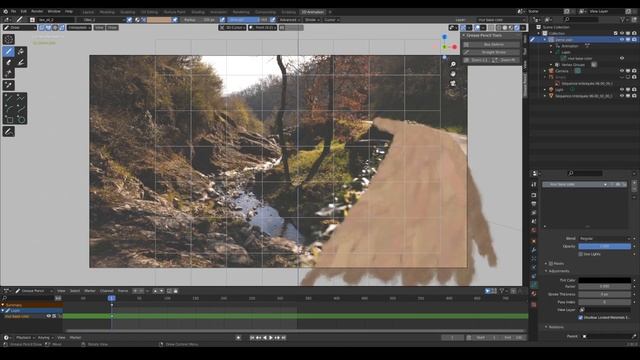Select the Cursor tool in left toolbar
The height and width of the screenshot is (360, 640).
(9, 39)
